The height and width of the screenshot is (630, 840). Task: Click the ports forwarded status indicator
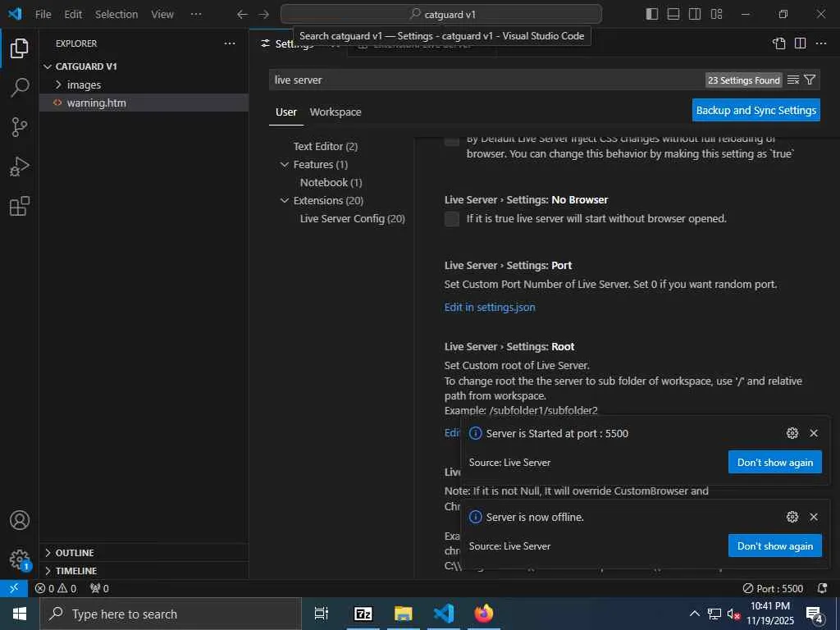pyautogui.click(x=99, y=588)
